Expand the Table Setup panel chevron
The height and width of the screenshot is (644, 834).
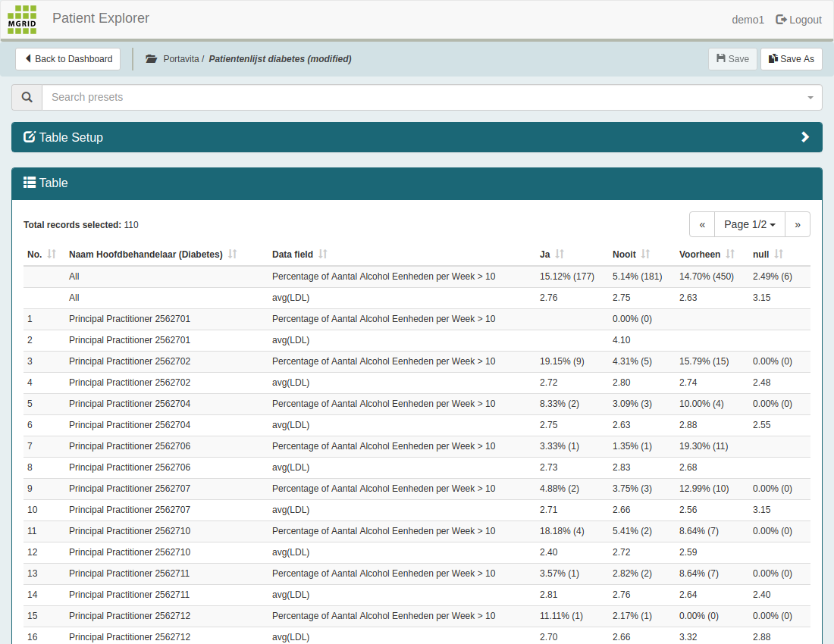click(805, 137)
